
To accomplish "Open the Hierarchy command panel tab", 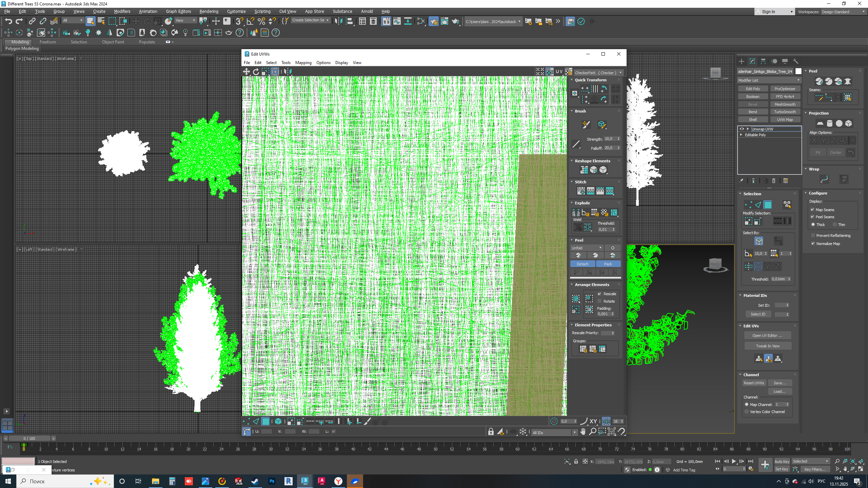I will pyautogui.click(x=763, y=61).
